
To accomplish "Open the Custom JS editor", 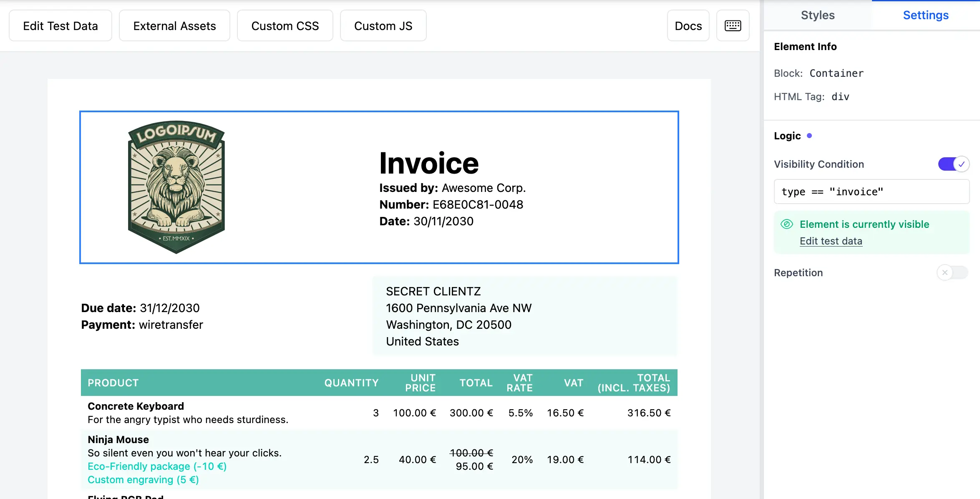I will [x=383, y=26].
